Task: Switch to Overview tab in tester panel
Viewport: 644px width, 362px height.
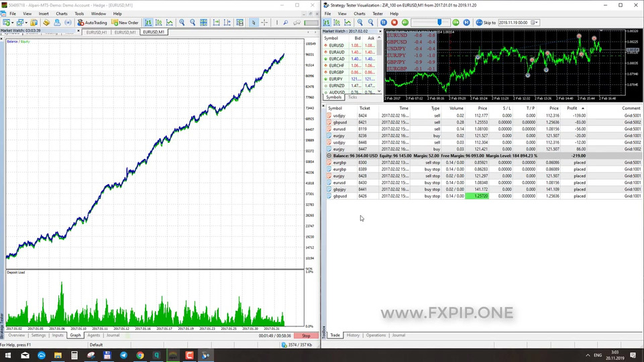Action: click(16, 335)
